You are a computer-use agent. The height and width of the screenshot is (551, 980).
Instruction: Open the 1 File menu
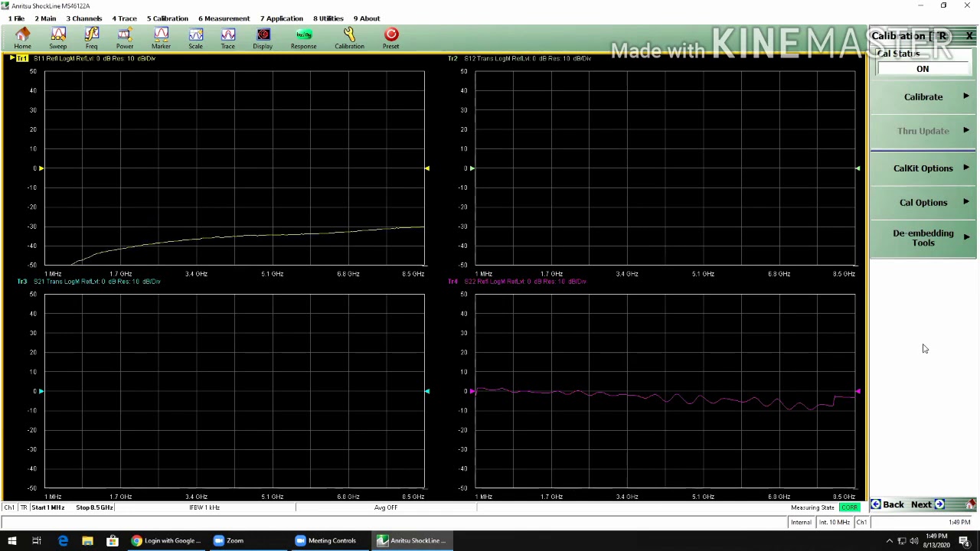click(x=15, y=18)
